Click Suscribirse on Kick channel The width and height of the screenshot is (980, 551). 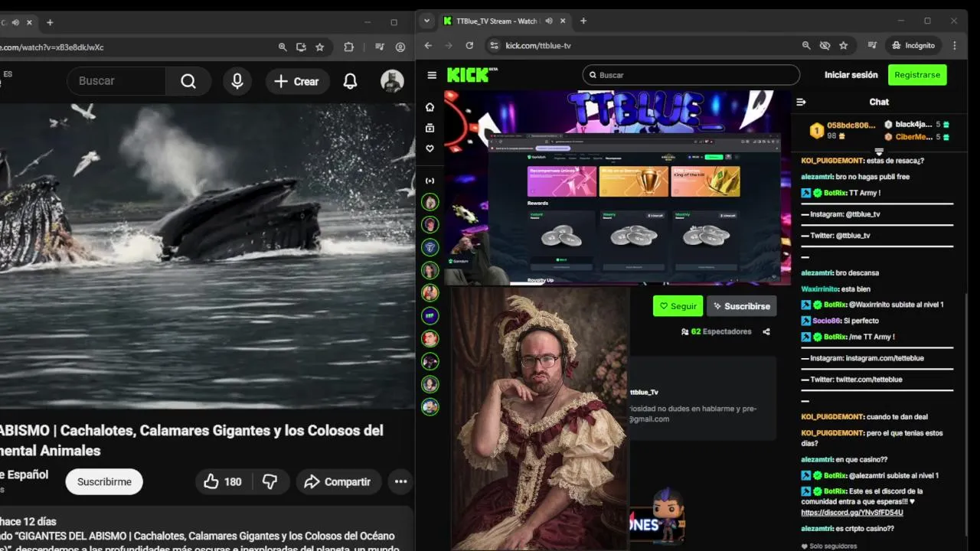point(741,306)
